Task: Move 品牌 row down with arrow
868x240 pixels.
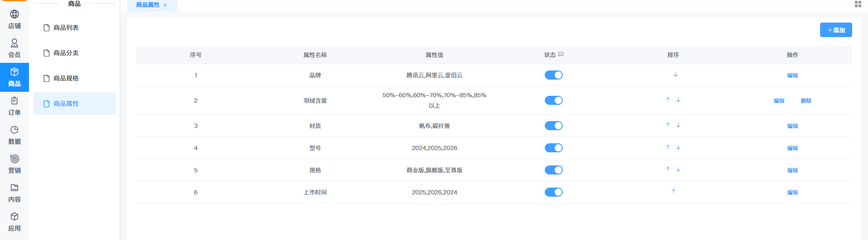Action: click(675, 75)
